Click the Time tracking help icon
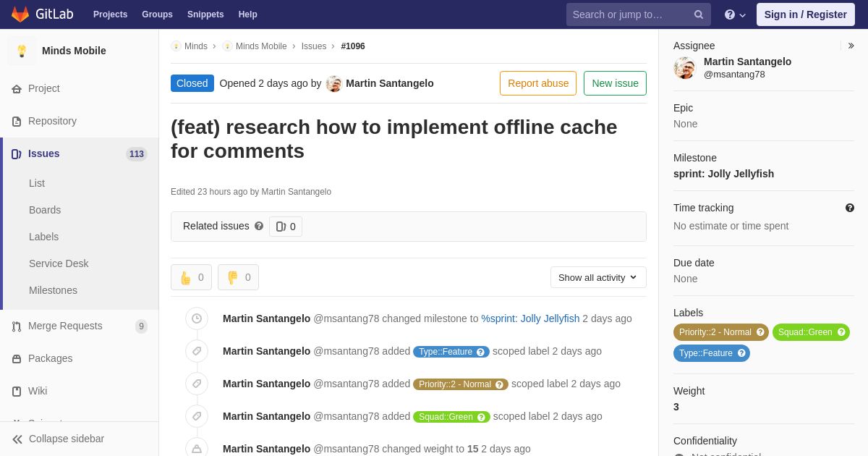 tap(850, 208)
